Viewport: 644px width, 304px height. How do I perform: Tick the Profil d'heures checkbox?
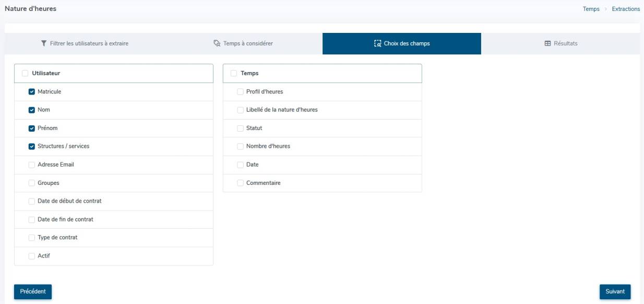click(241, 92)
